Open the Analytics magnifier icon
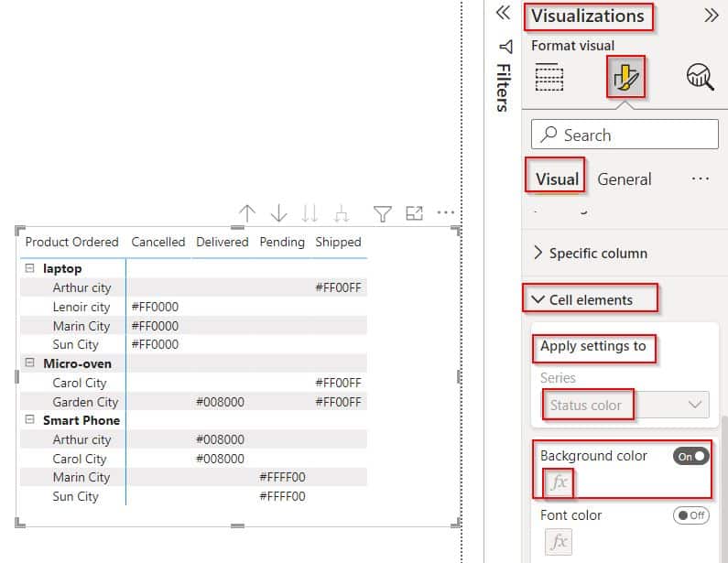 tap(701, 77)
